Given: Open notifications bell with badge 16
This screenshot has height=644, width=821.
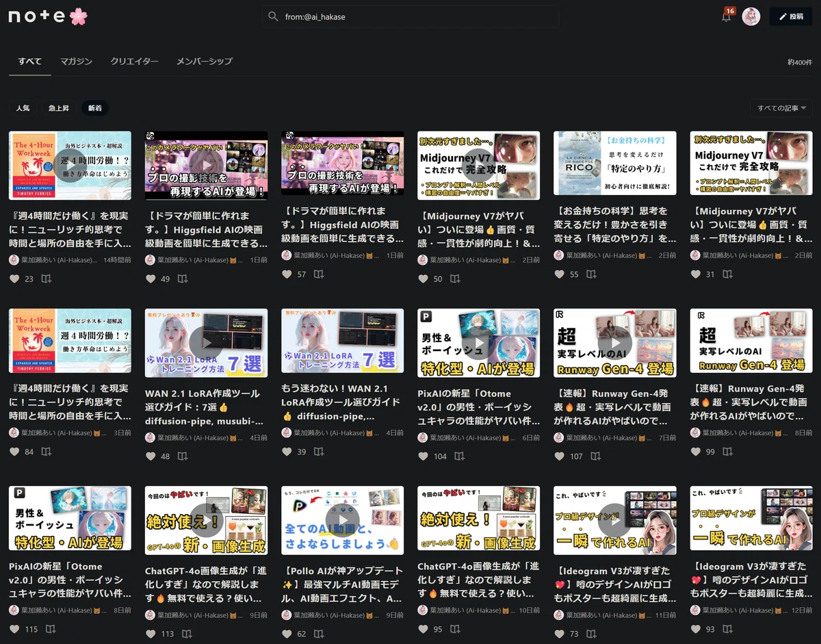Looking at the screenshot, I should pyautogui.click(x=727, y=16).
